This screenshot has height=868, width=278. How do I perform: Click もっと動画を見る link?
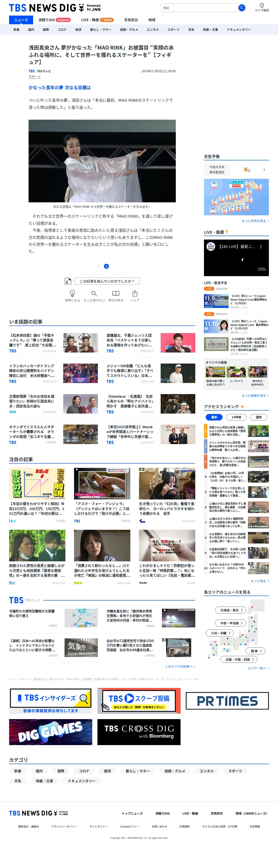coord(255,395)
